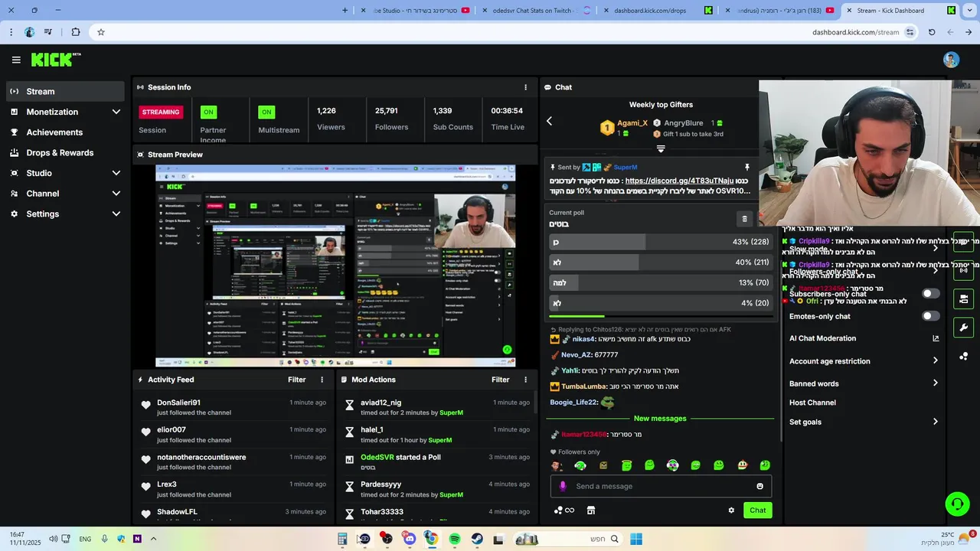Screen dimensions: 980x551
Task: Collapse the Weekly top Gifters panel arrow
Action: pyautogui.click(x=661, y=149)
